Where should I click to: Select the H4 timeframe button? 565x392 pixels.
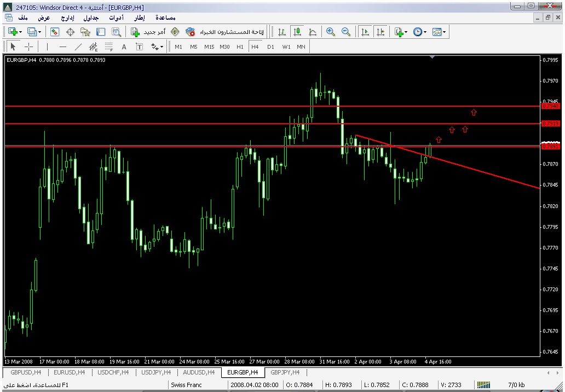(x=255, y=47)
